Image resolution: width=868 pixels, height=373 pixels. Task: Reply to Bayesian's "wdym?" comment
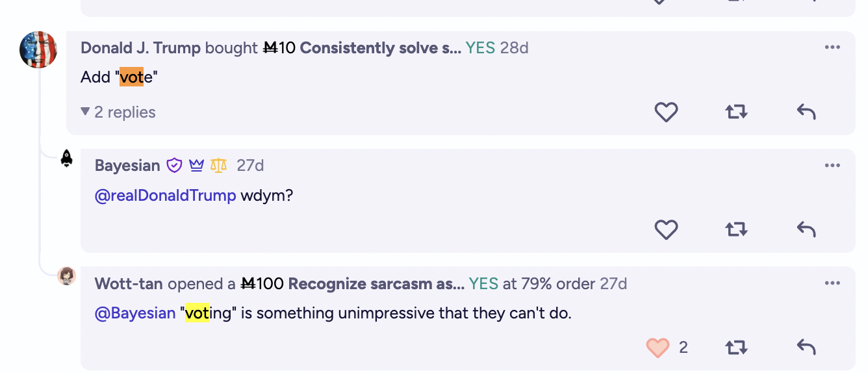click(806, 229)
